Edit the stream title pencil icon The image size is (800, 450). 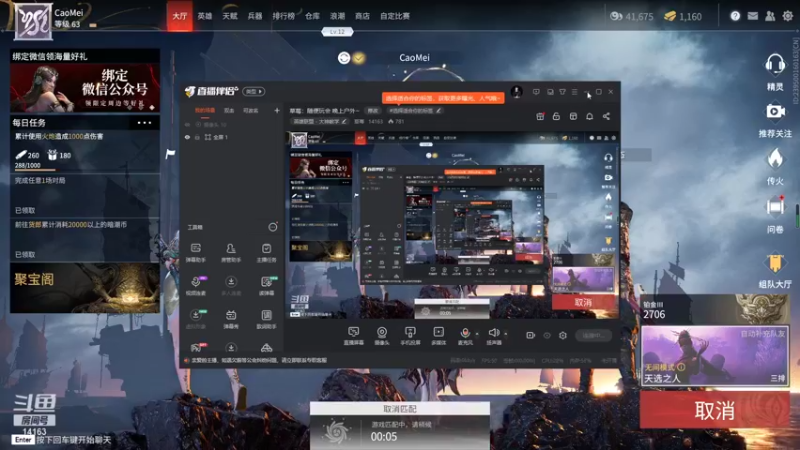(x=439, y=110)
